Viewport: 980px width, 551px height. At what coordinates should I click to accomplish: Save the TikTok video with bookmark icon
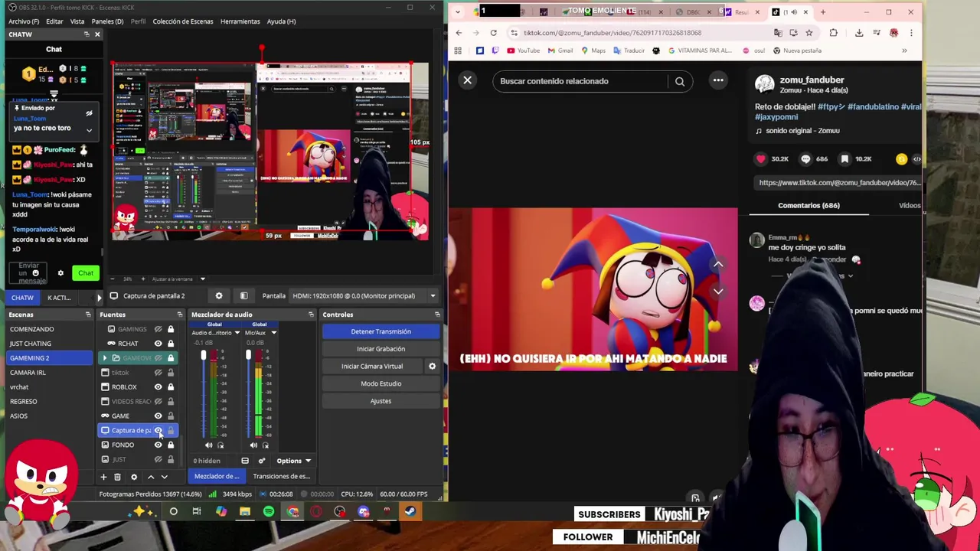pos(844,158)
